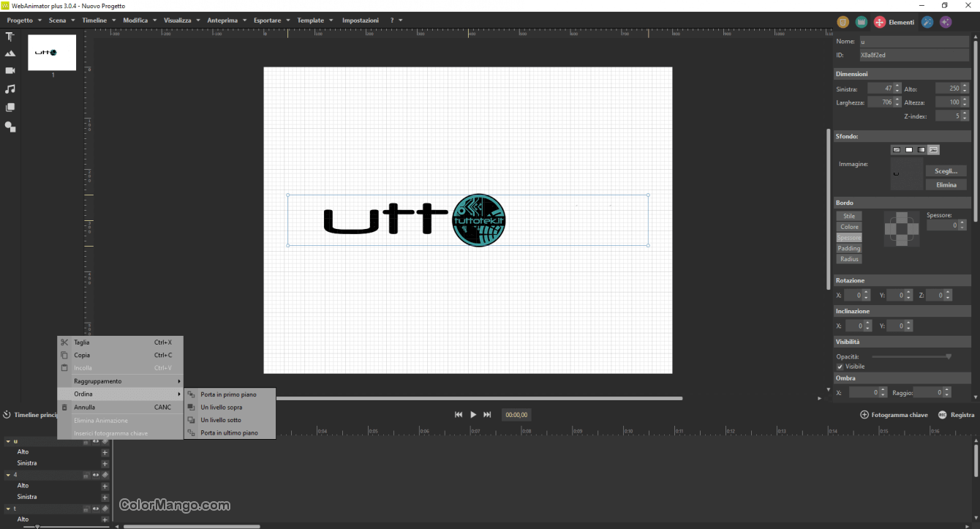The height and width of the screenshot is (529, 980).
Task: Open the Raggruppamento submenu
Action: pos(120,381)
